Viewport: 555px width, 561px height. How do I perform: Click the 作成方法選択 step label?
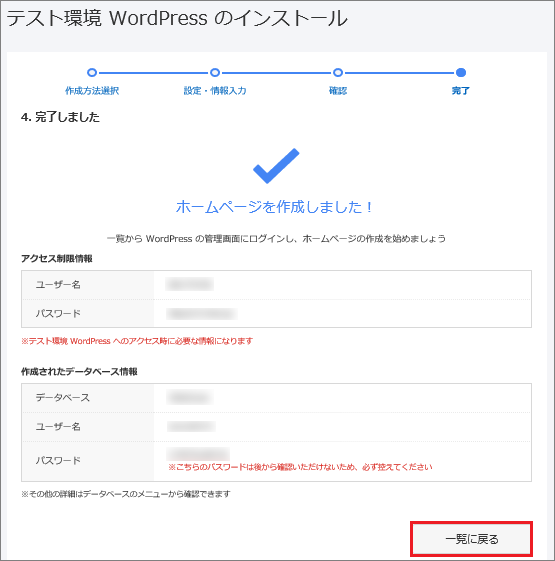[92, 91]
